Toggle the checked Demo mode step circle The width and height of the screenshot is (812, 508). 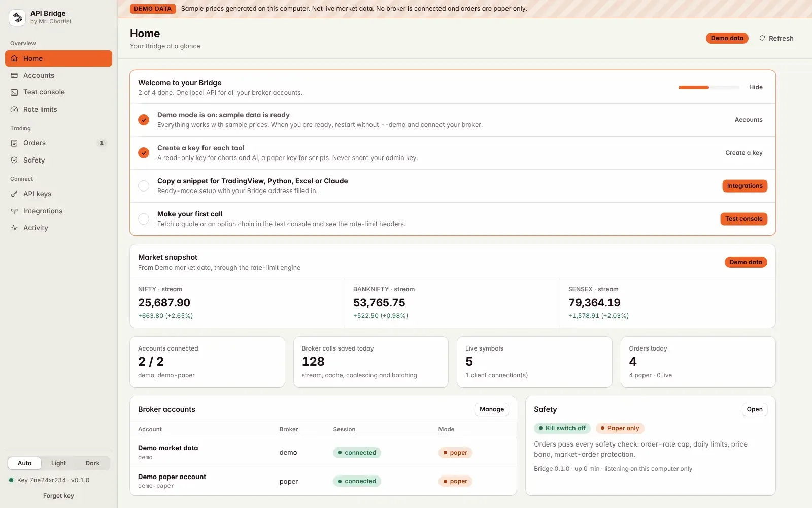(x=144, y=120)
